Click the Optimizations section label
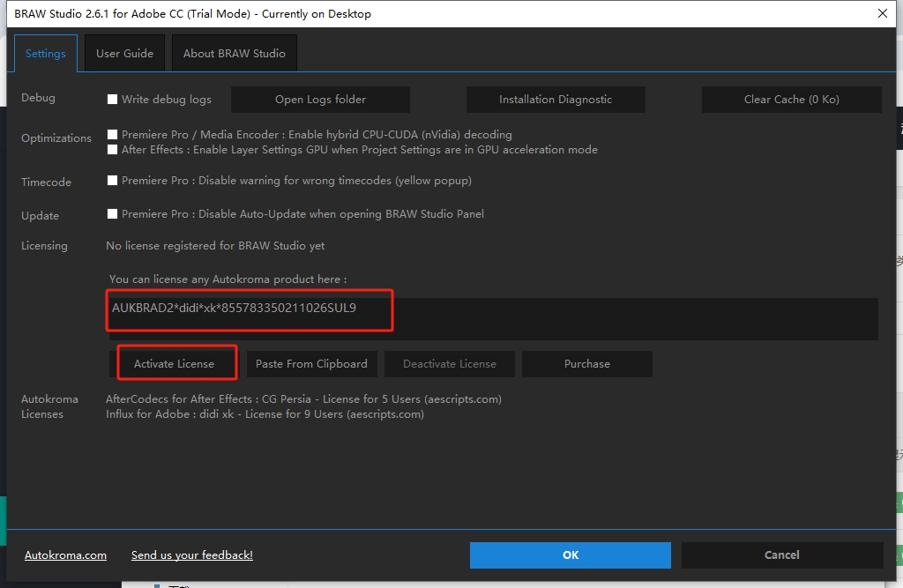The width and height of the screenshot is (903, 588). click(56, 138)
